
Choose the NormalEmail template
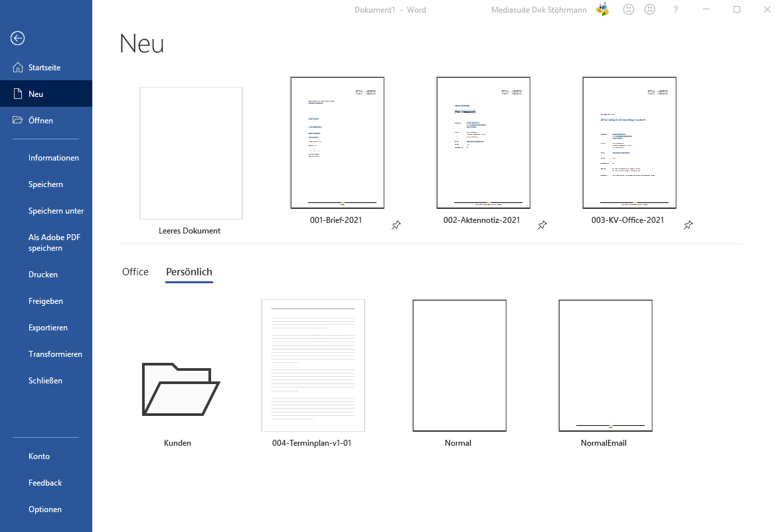click(605, 366)
